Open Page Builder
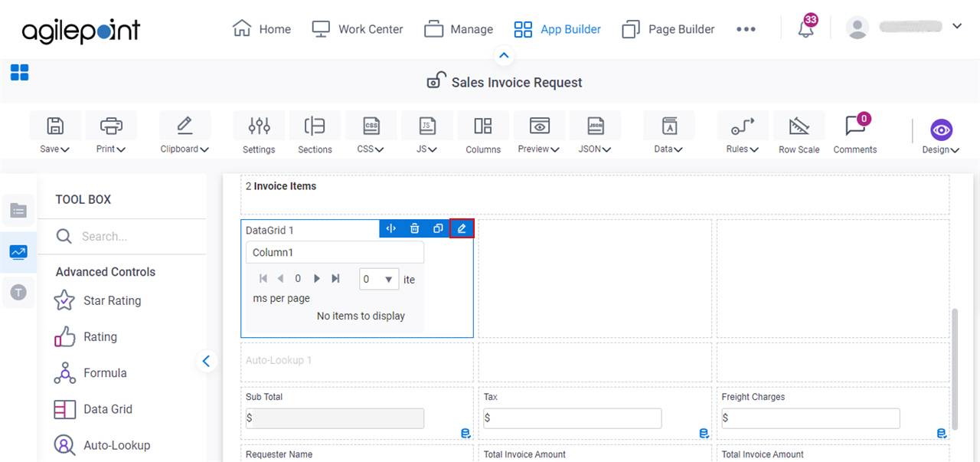 tap(668, 29)
